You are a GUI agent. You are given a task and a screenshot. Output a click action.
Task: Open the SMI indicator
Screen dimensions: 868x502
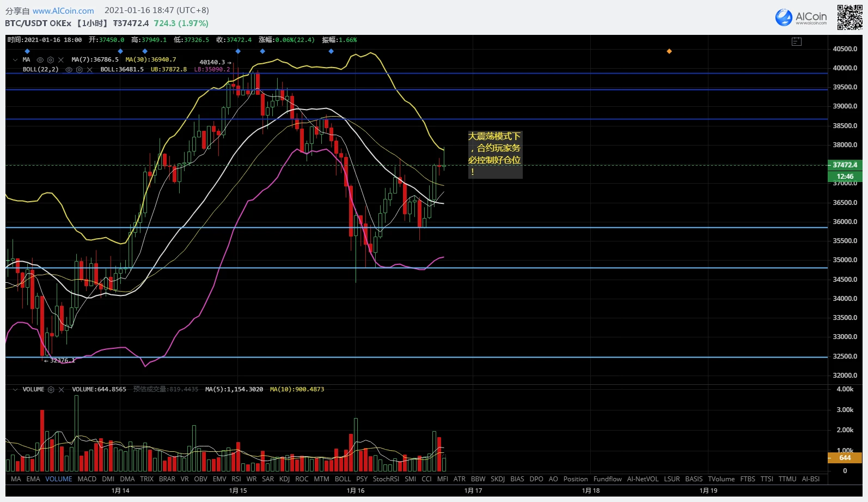(411, 479)
